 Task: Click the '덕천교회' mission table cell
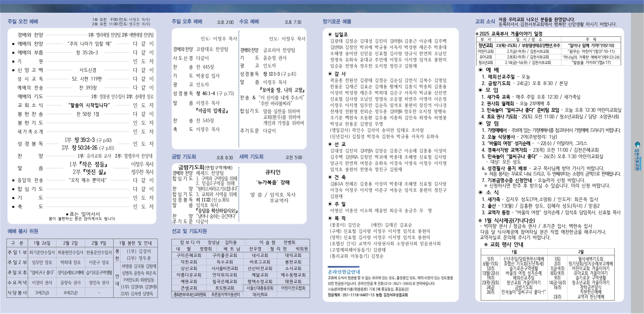pos(189,262)
